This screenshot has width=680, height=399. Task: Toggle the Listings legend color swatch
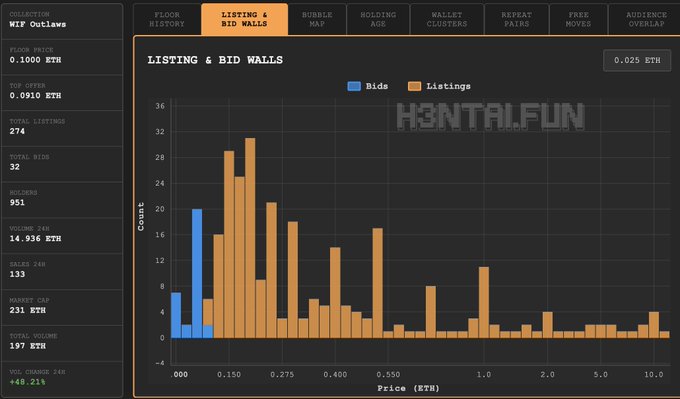click(415, 86)
